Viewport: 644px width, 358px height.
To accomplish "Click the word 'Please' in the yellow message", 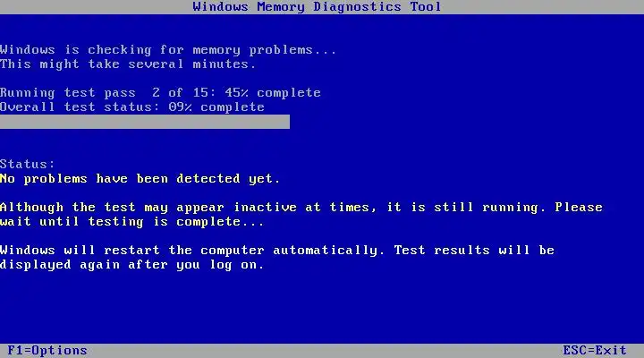I will click(579, 207).
